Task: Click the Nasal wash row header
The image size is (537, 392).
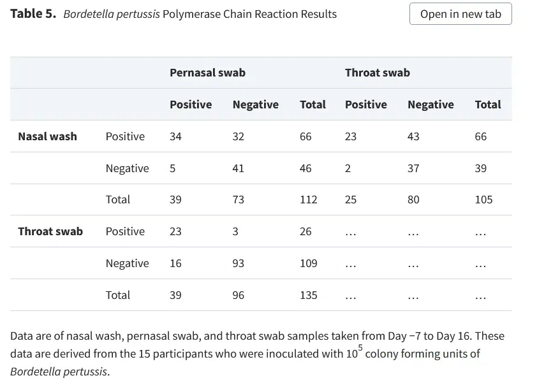Action: coord(48,136)
